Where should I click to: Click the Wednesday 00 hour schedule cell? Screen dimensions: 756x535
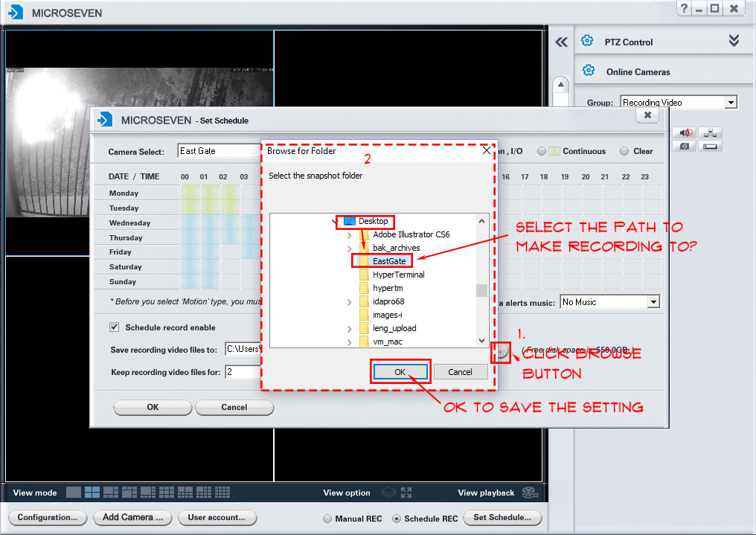189,222
